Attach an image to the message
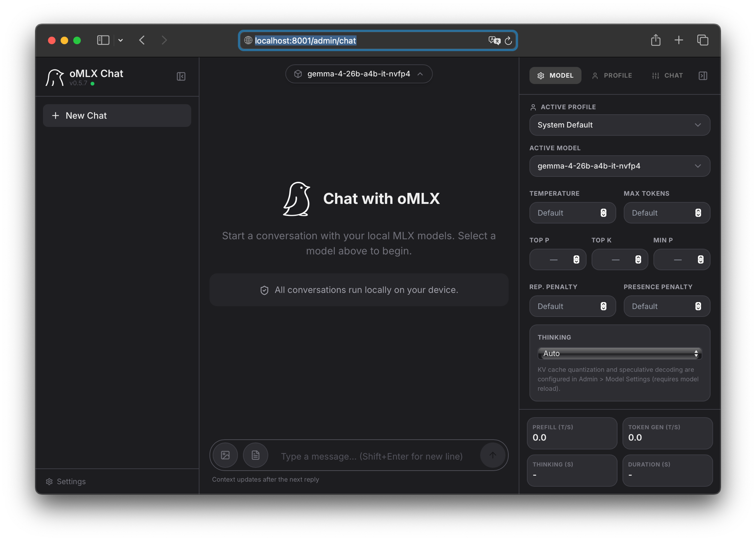756x541 pixels. tap(225, 455)
